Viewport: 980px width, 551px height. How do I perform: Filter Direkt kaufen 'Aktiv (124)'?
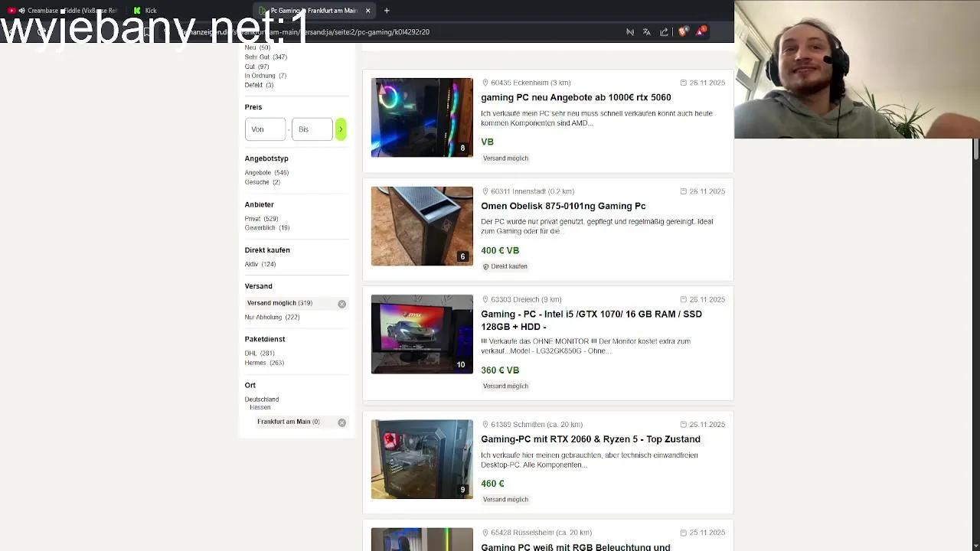pyautogui.click(x=260, y=264)
